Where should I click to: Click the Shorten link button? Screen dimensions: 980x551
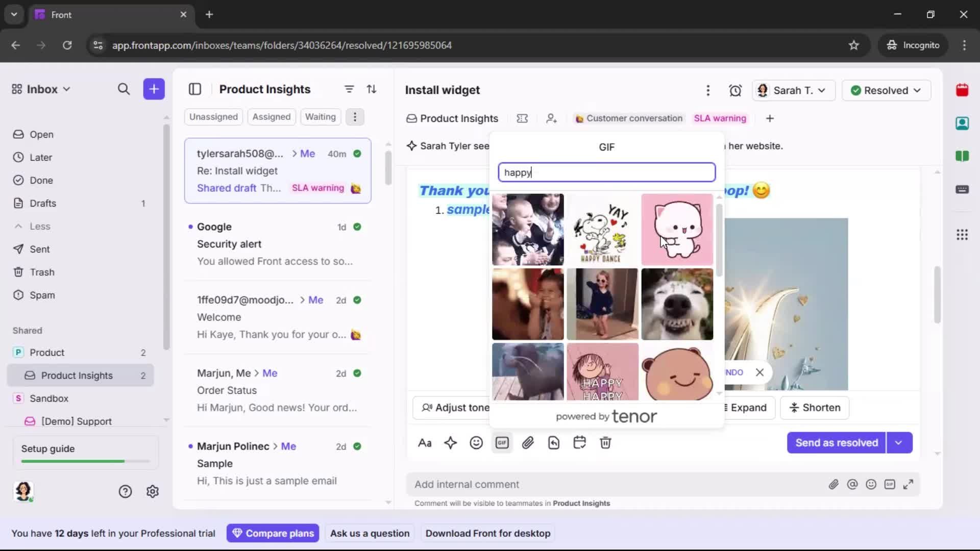coord(814,408)
